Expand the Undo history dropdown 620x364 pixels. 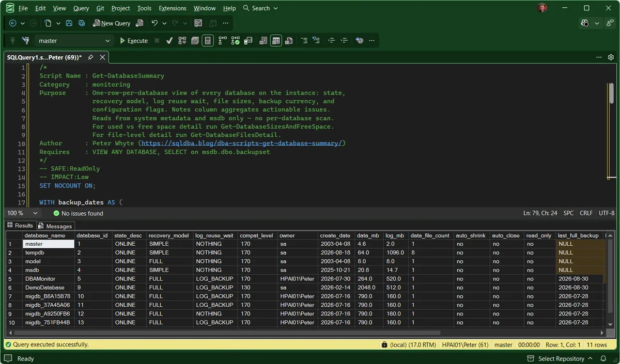[164, 23]
